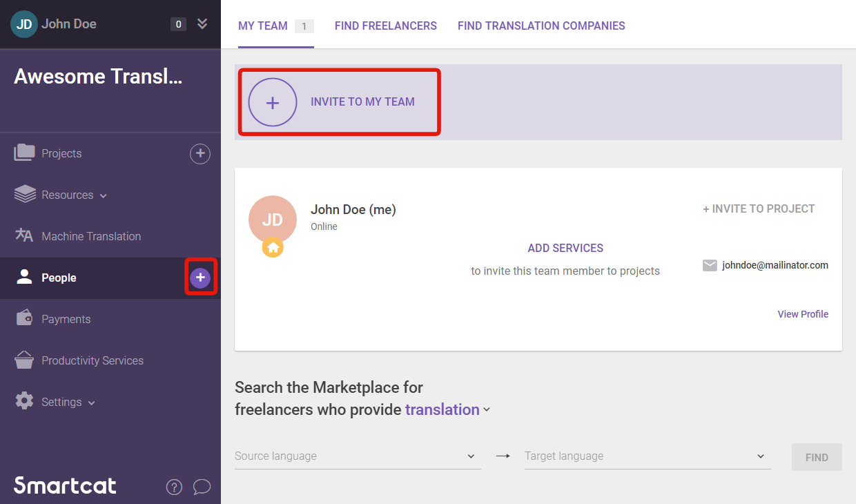This screenshot has height=504, width=856.
Task: Open the Projects section in sidebar
Action: click(x=61, y=153)
